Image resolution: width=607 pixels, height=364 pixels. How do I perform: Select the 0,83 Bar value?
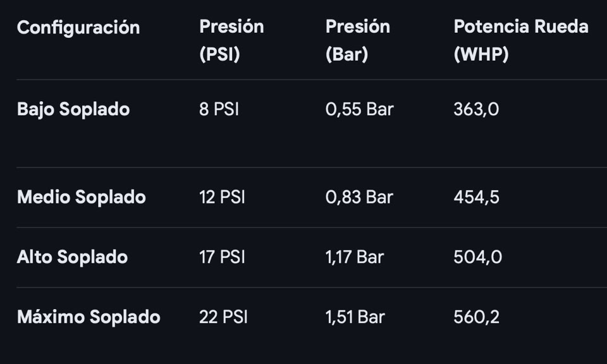click(x=359, y=197)
